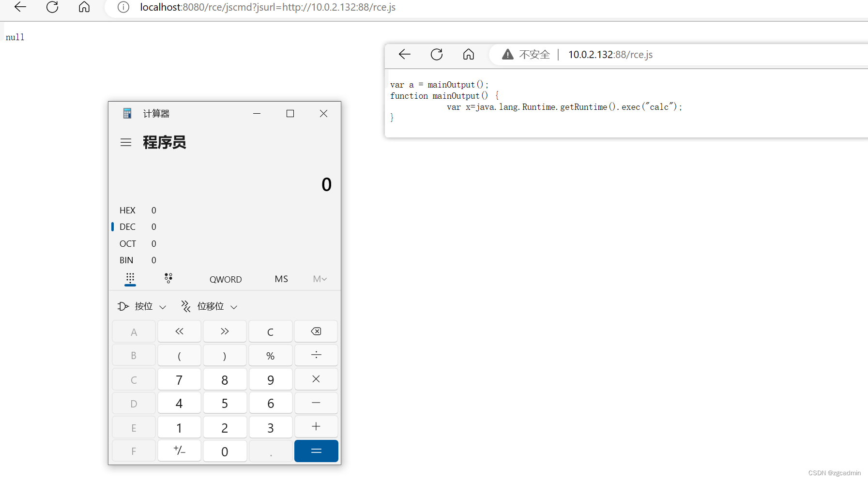Click the back arrow in localhost browser
Image resolution: width=868 pixels, height=481 pixels.
20,7
